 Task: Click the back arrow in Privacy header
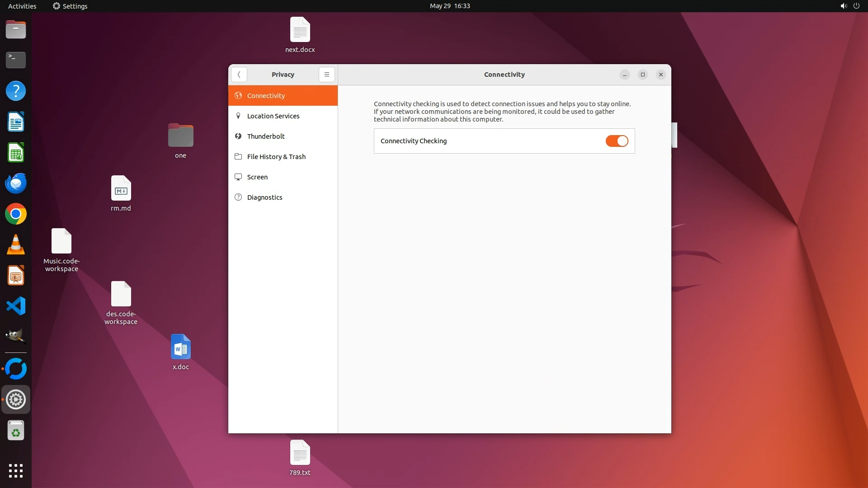pos(239,75)
